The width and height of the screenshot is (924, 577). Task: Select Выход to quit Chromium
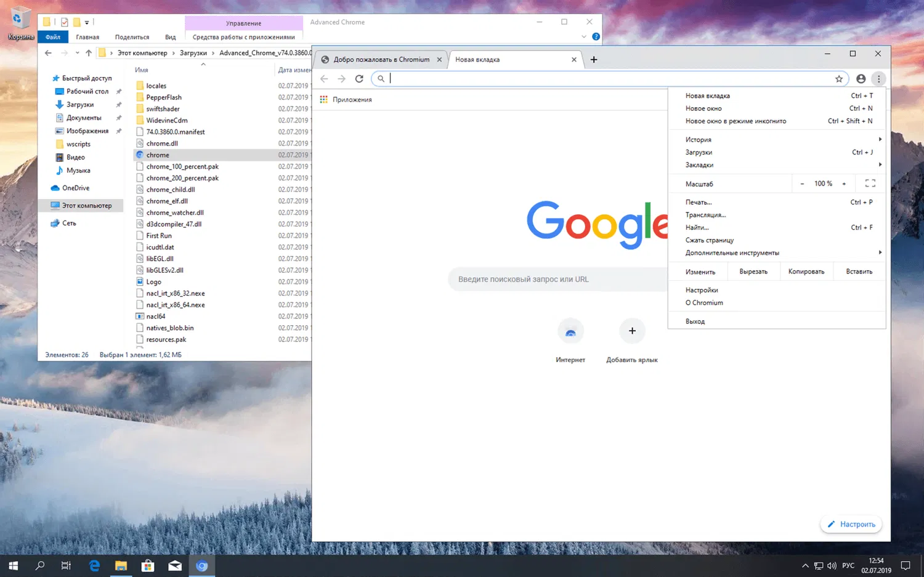point(777,321)
